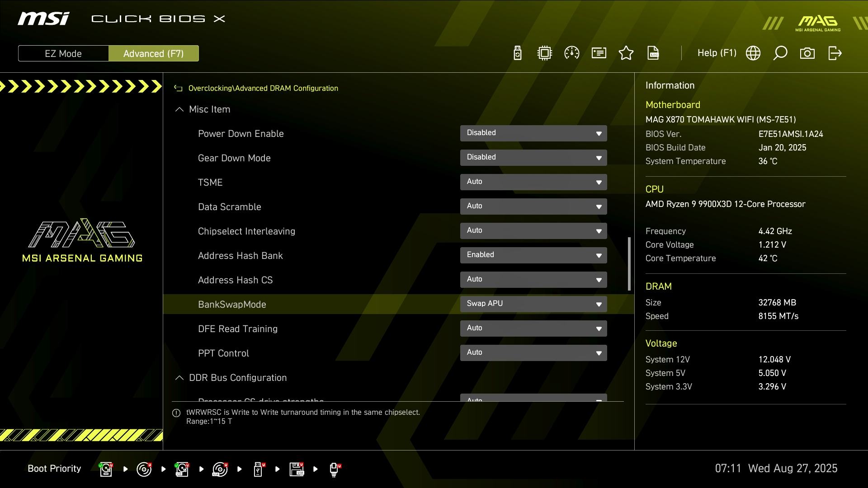Image resolution: width=868 pixels, height=488 pixels.
Task: Click the exit arrow icon
Action: pos(835,53)
